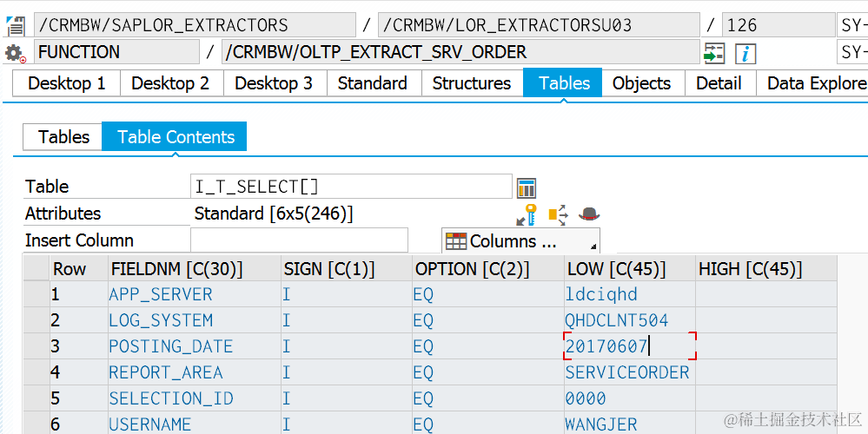The image size is (868, 434).
Task: Open the Objects tab
Action: coord(642,83)
